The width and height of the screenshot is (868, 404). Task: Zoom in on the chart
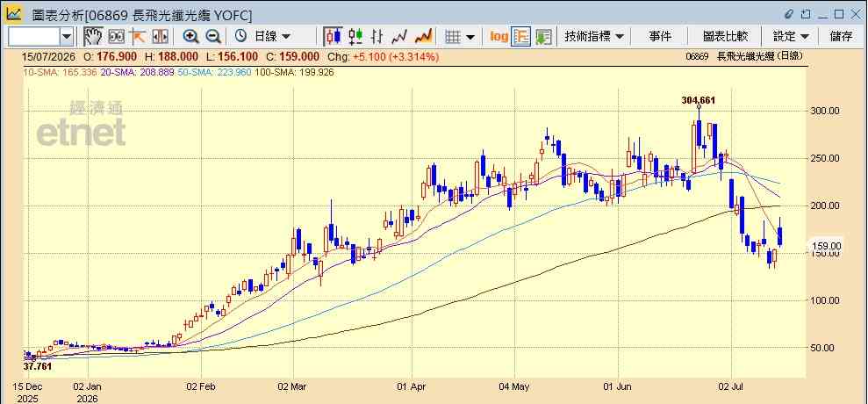(x=191, y=37)
